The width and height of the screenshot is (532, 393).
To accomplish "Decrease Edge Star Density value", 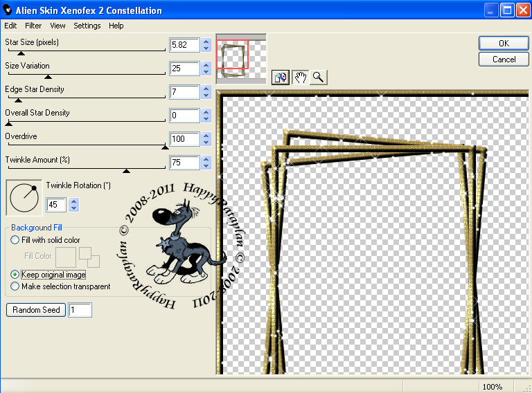I will pos(206,95).
